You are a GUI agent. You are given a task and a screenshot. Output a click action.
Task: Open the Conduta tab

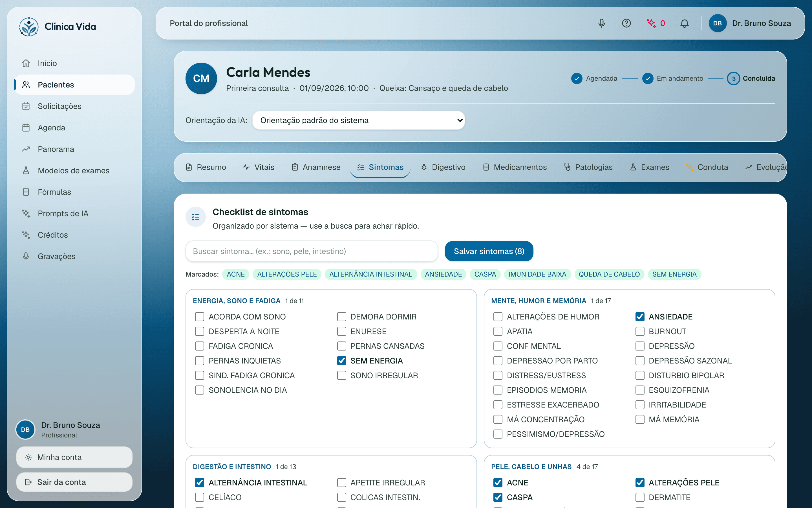(707, 167)
